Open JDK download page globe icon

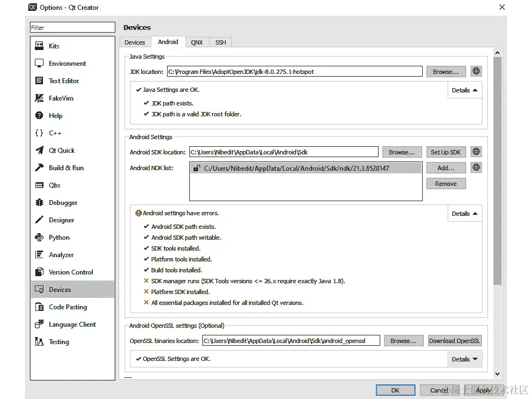click(x=477, y=71)
